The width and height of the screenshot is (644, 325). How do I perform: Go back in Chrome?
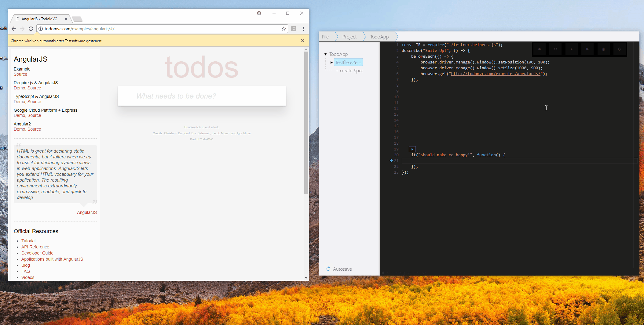[x=14, y=29]
